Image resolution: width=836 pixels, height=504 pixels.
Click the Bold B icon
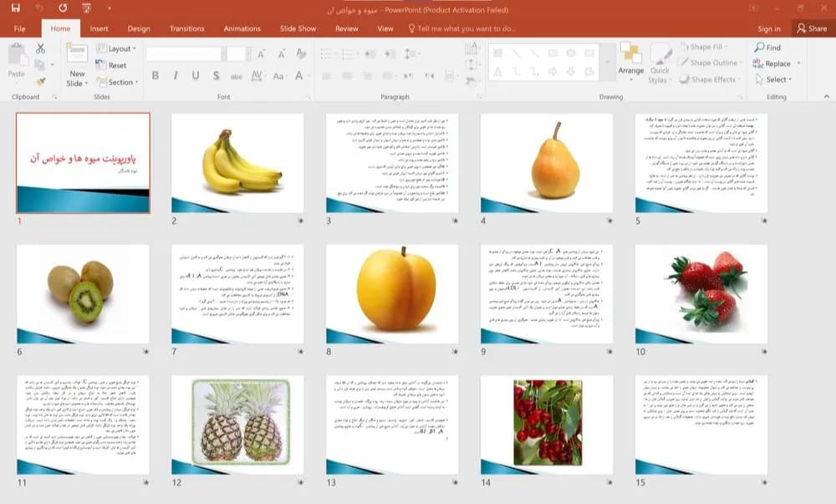click(155, 76)
